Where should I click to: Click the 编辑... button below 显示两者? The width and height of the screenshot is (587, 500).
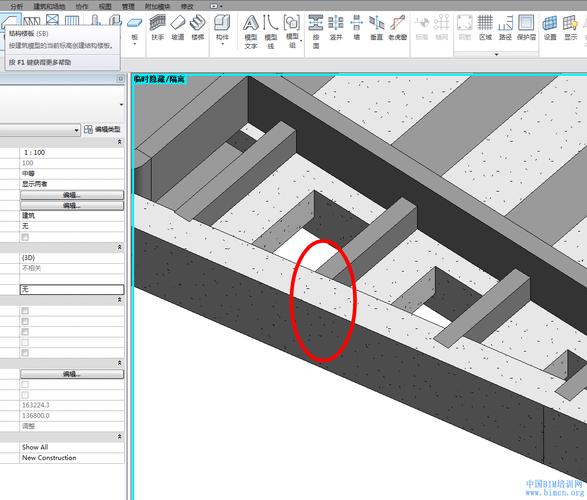(72, 195)
